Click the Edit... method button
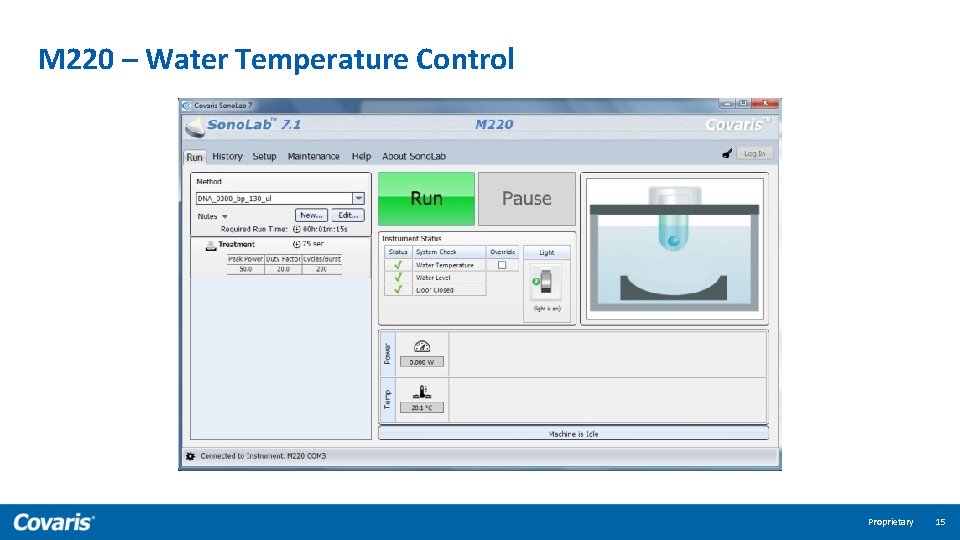Image resolution: width=960 pixels, height=540 pixels. tap(348, 215)
